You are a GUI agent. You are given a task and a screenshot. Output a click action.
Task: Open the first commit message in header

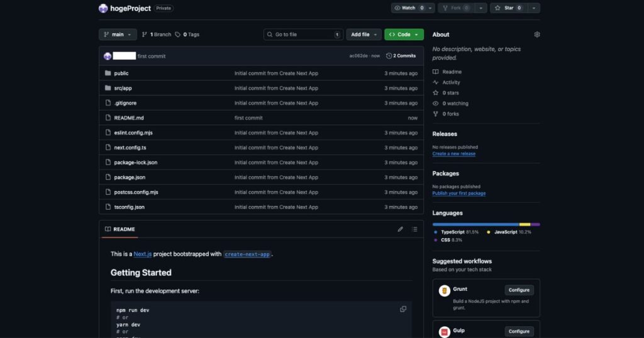tap(152, 56)
